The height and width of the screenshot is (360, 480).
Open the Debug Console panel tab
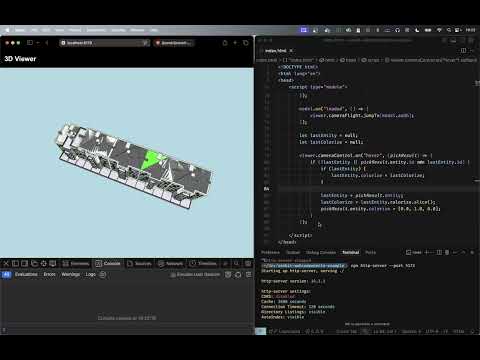pyautogui.click(x=321, y=252)
